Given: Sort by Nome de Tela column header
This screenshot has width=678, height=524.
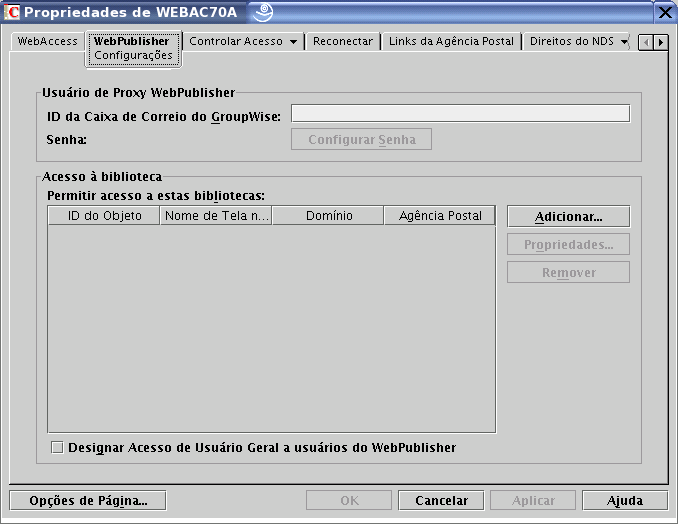Looking at the screenshot, I should 216,215.
